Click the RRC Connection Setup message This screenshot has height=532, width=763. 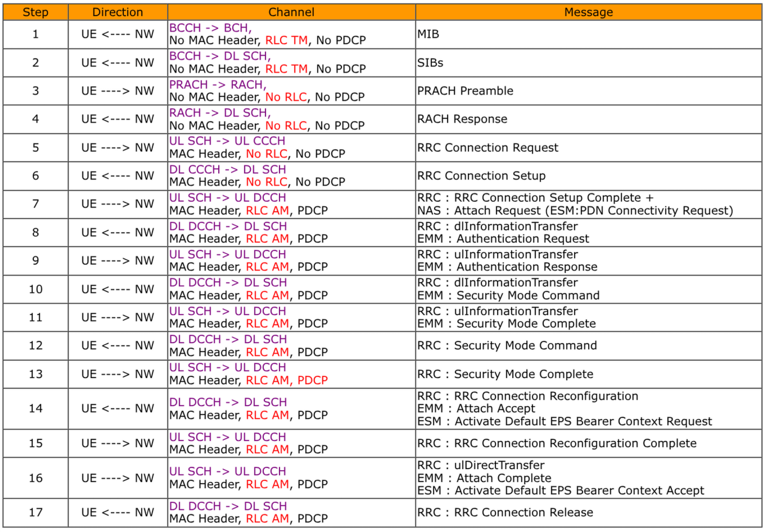click(481, 176)
